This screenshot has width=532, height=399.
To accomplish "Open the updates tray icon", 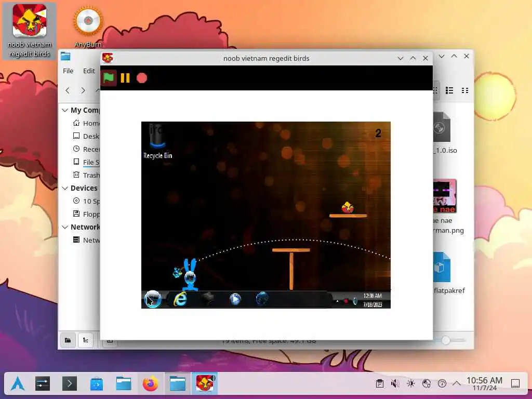I will pyautogui.click(x=442, y=384).
